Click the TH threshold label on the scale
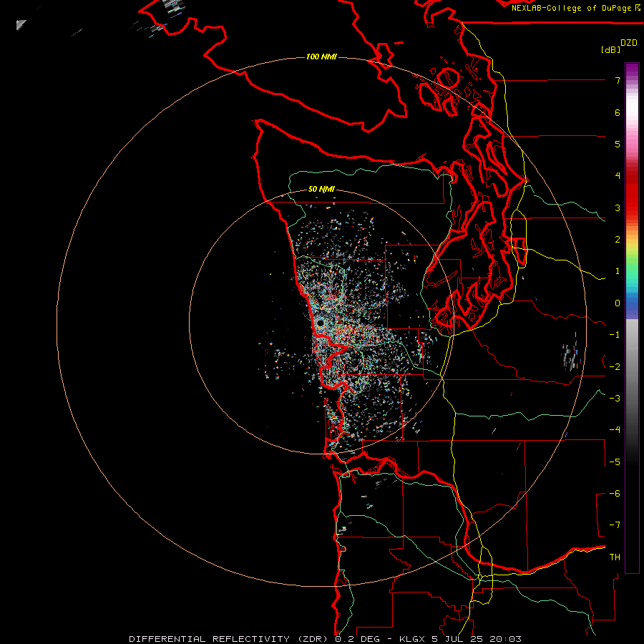This screenshot has width=644, height=644. 615,557
